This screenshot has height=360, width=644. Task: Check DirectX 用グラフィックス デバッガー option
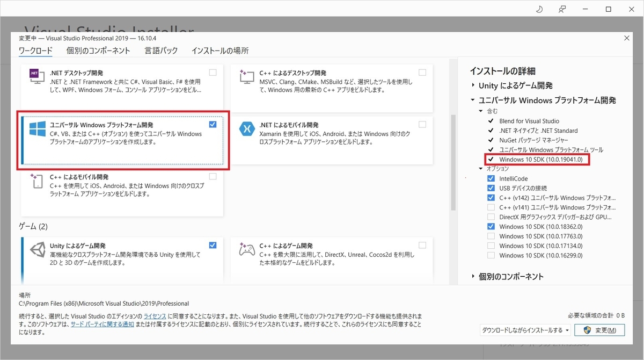click(x=491, y=217)
